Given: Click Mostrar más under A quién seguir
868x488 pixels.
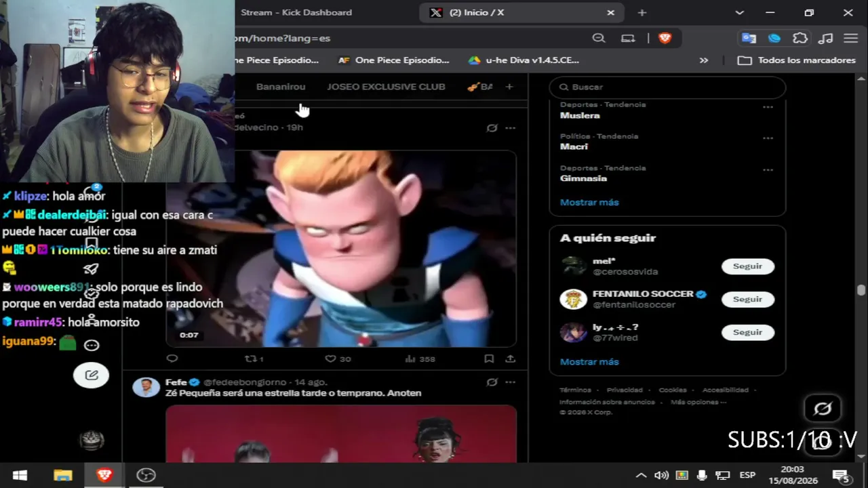Looking at the screenshot, I should pos(589,362).
